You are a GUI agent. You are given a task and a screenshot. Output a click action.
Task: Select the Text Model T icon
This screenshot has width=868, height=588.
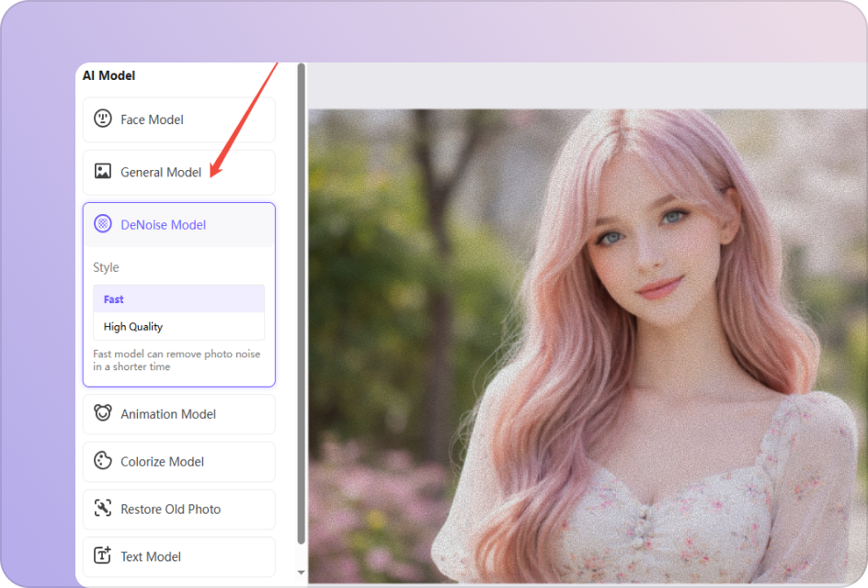pos(105,557)
